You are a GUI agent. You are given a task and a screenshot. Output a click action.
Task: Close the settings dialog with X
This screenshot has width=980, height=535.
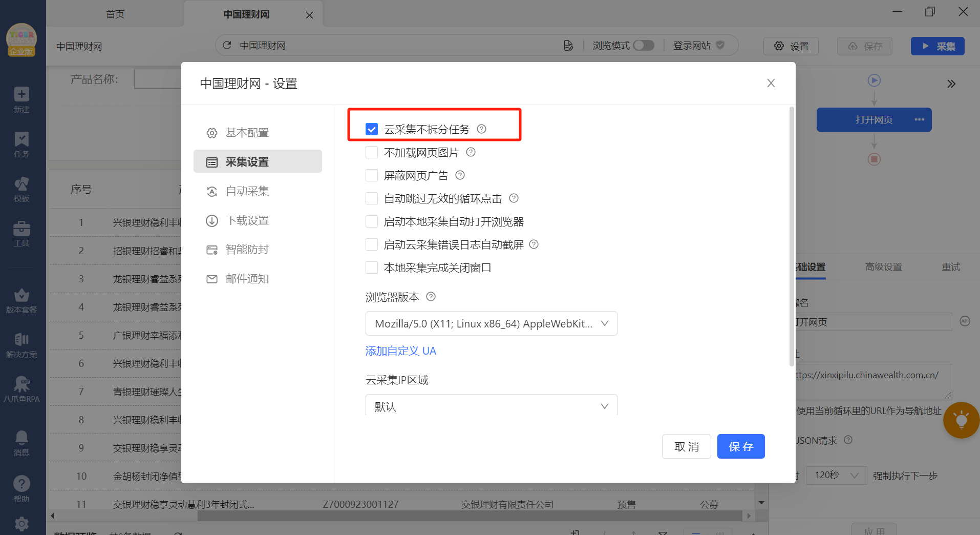pos(771,83)
